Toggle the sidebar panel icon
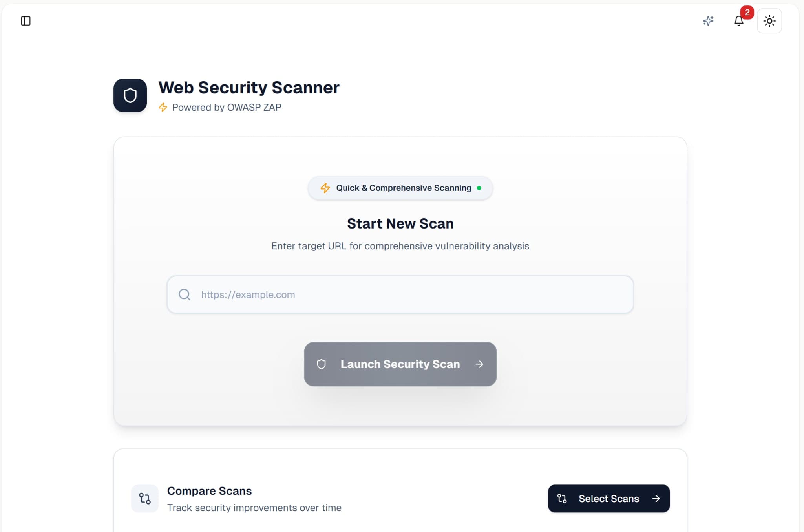The width and height of the screenshot is (804, 532). [x=26, y=21]
